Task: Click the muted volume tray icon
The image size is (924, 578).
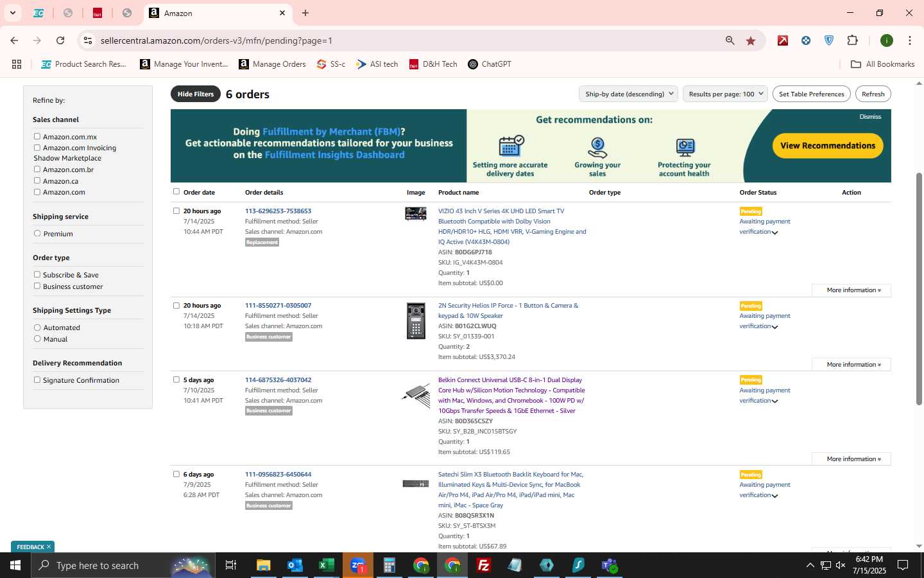Action: point(841,565)
